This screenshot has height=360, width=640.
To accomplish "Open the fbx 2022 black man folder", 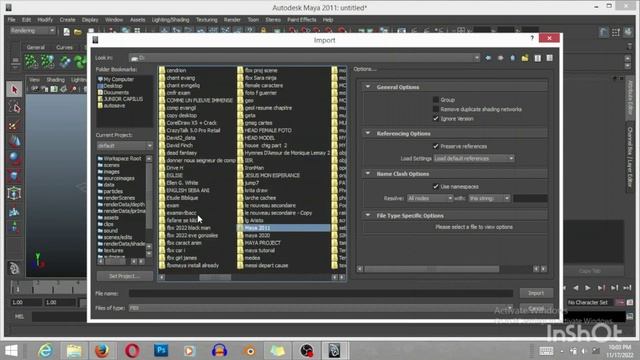I will point(188,228).
